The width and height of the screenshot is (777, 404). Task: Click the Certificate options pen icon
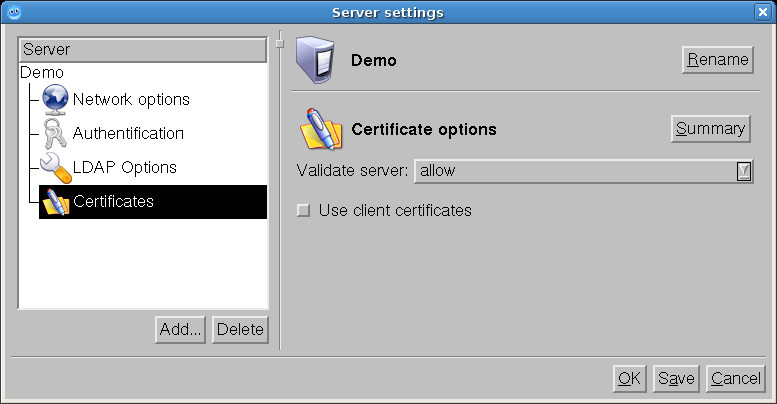(321, 130)
